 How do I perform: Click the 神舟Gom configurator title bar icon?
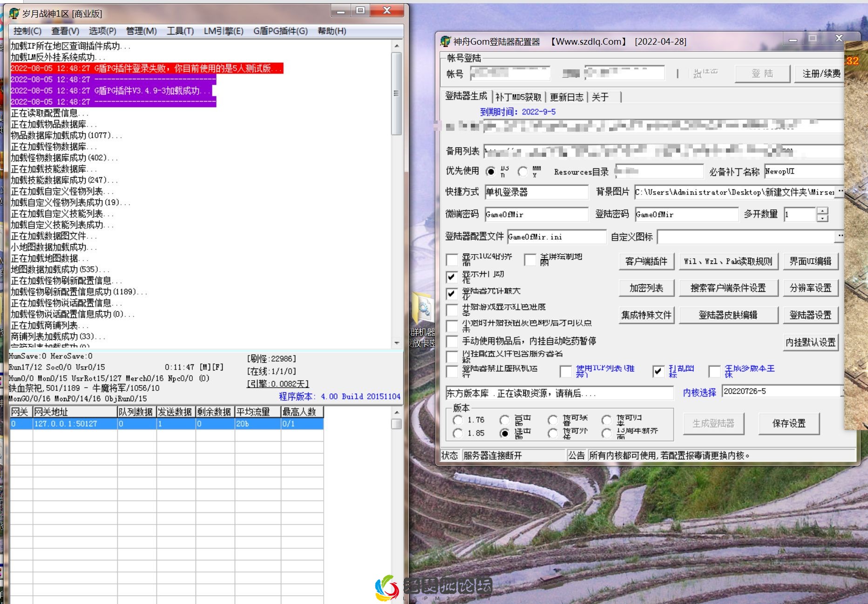tap(444, 41)
